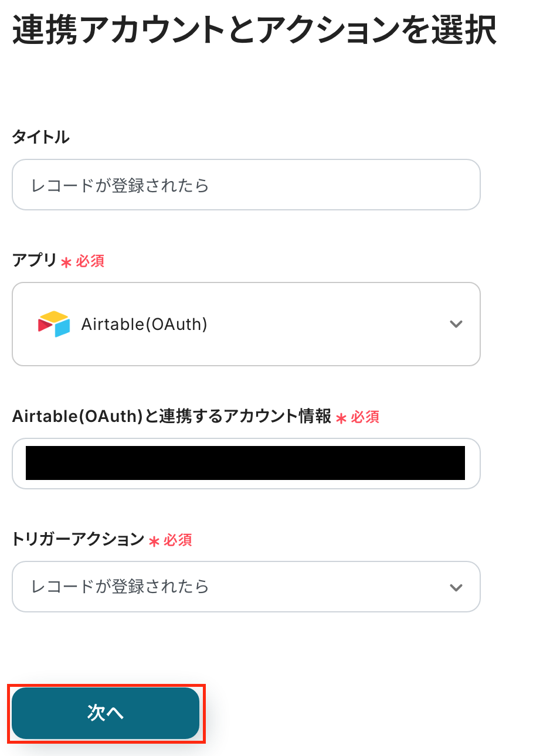Screen dimensions: 550x756
Task: Click the 連携アカウントとアクションを選択 page heading
Action: (x=254, y=30)
